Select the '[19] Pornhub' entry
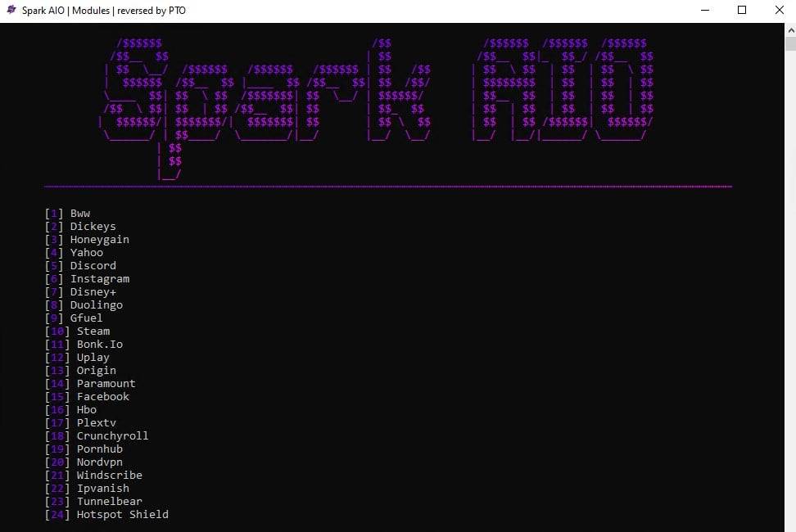 click(x=84, y=449)
